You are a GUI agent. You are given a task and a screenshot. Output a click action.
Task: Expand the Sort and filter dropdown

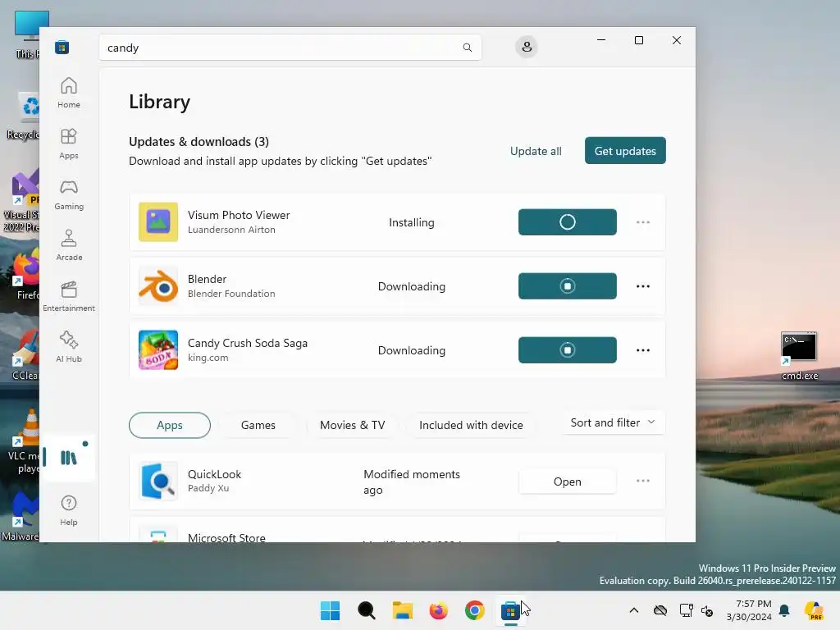pyautogui.click(x=613, y=422)
